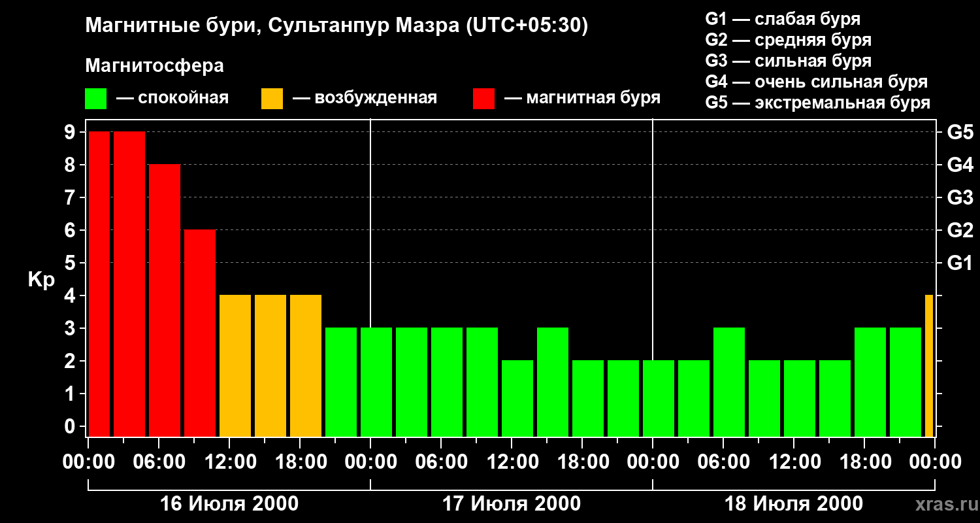Screen dimensions: 980x523
Task: Click the '16 Июля 2000' date label
Action: (229, 504)
